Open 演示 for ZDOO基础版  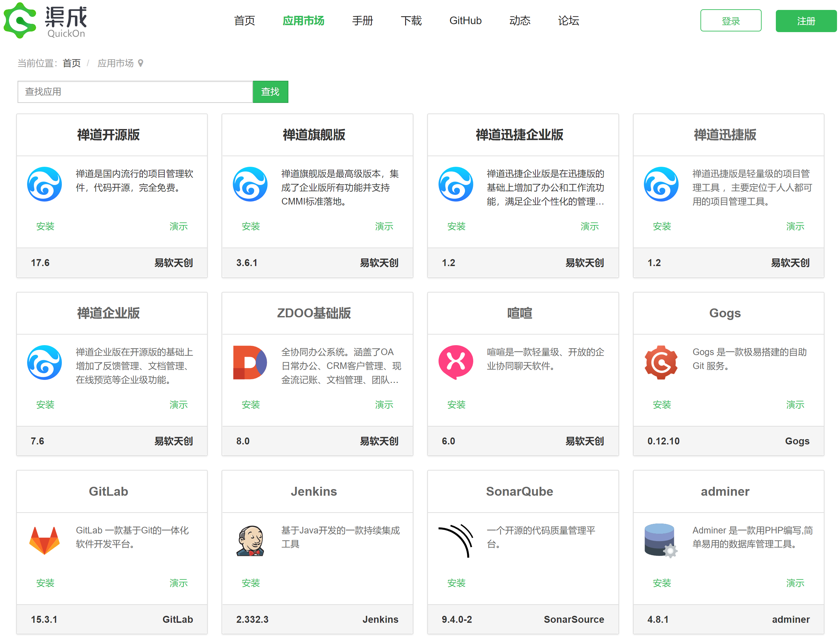384,404
